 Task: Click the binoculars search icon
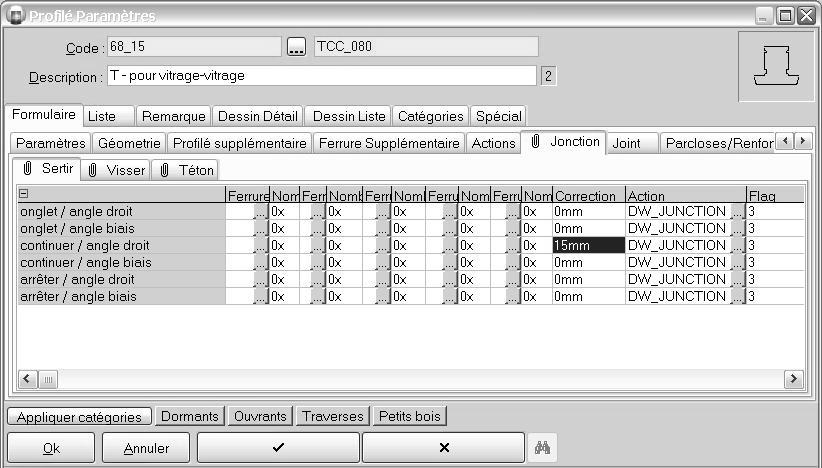coord(542,448)
